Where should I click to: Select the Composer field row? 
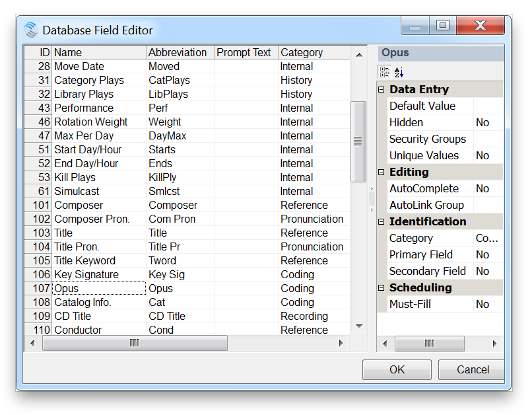click(99, 205)
